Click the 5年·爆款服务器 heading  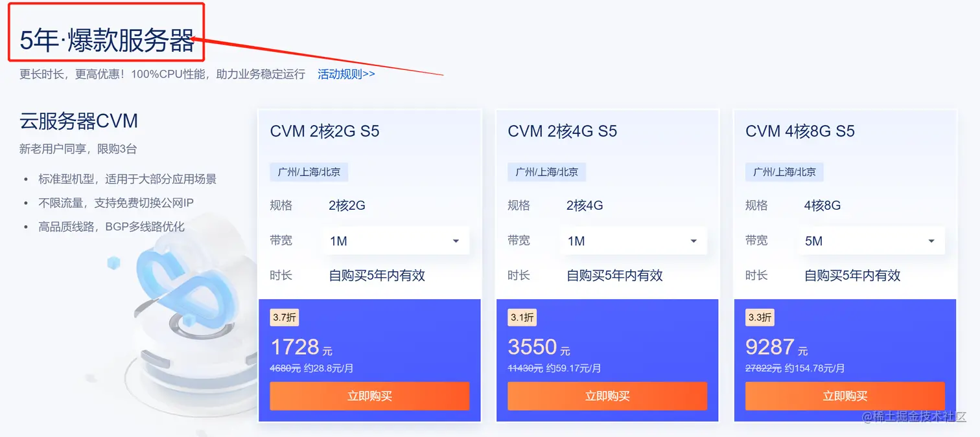(107, 41)
